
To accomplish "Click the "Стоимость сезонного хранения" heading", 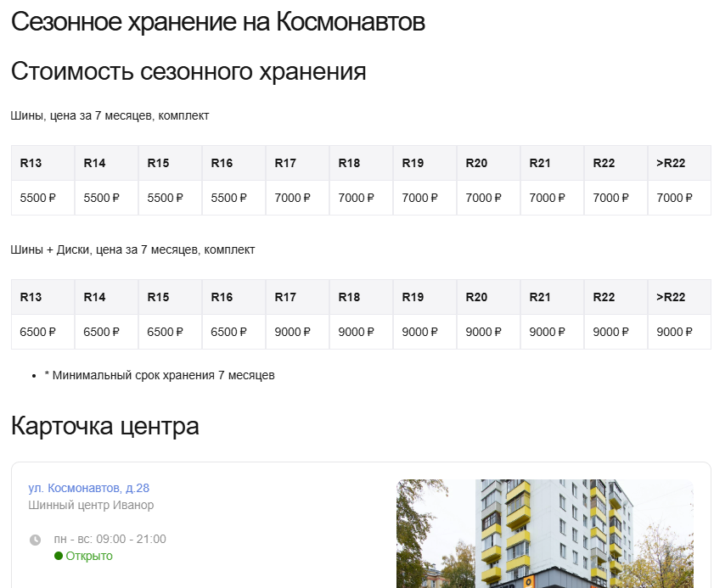I will point(188,71).
